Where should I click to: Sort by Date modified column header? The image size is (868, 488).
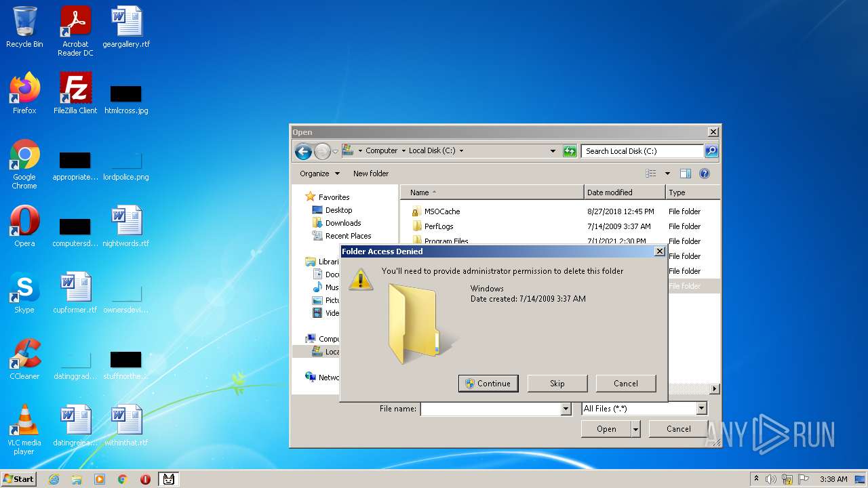(625, 192)
